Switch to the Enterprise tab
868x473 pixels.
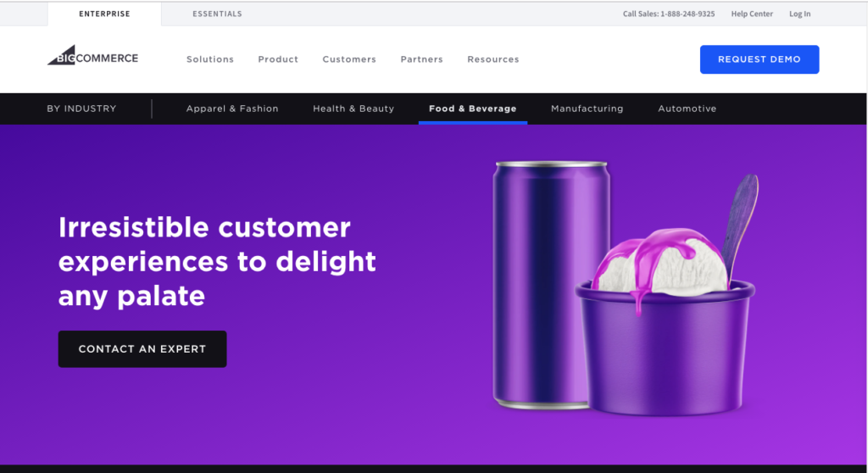click(104, 14)
